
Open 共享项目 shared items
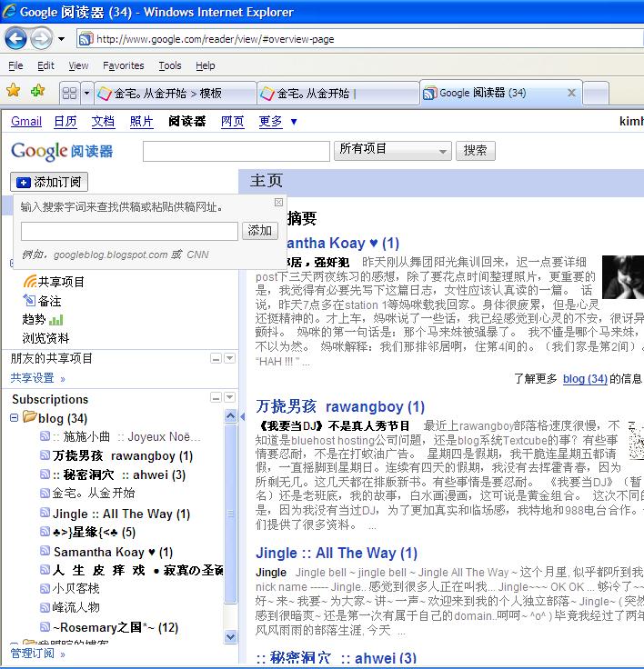(x=54, y=282)
